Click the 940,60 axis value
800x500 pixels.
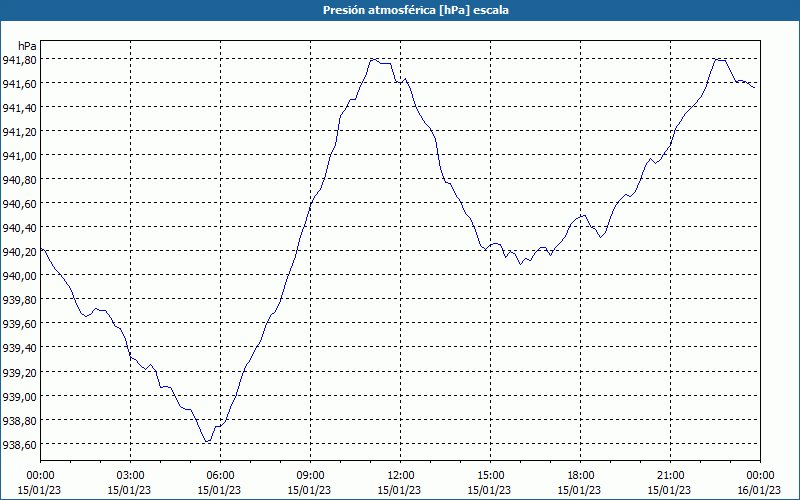pos(19,204)
